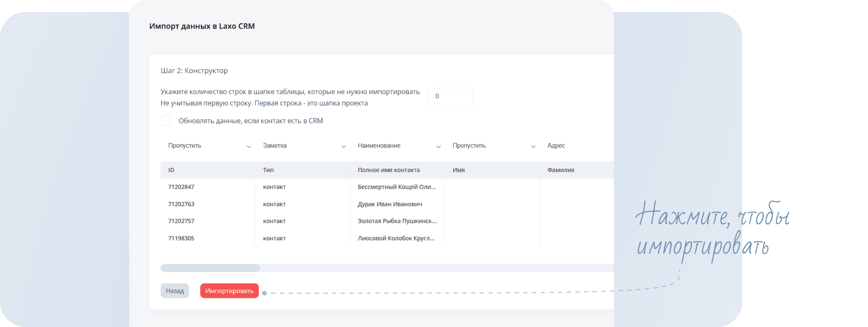Screen dimensions: 868x327
Task: Expand the Заметка column mapping dropdown
Action: click(x=303, y=146)
